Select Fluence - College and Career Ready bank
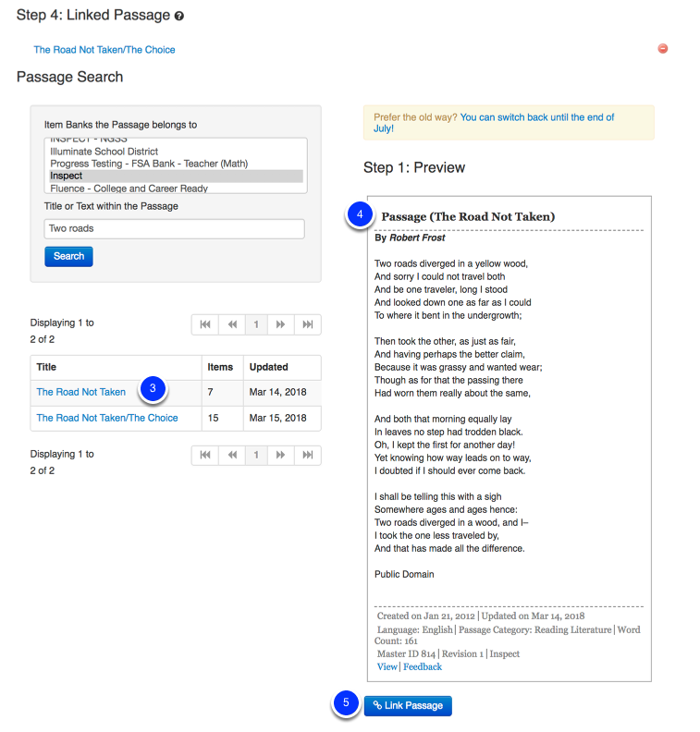Image resolution: width=700 pixels, height=732 pixels. [176, 189]
